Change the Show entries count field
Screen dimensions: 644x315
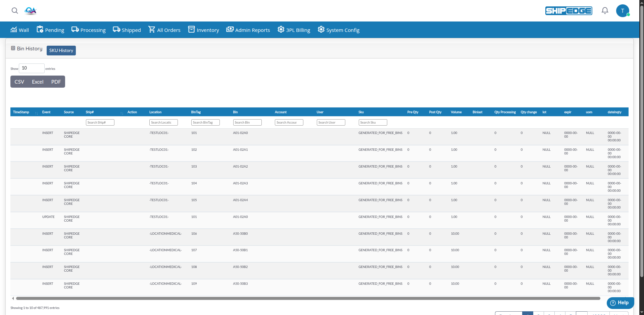pyautogui.click(x=32, y=68)
